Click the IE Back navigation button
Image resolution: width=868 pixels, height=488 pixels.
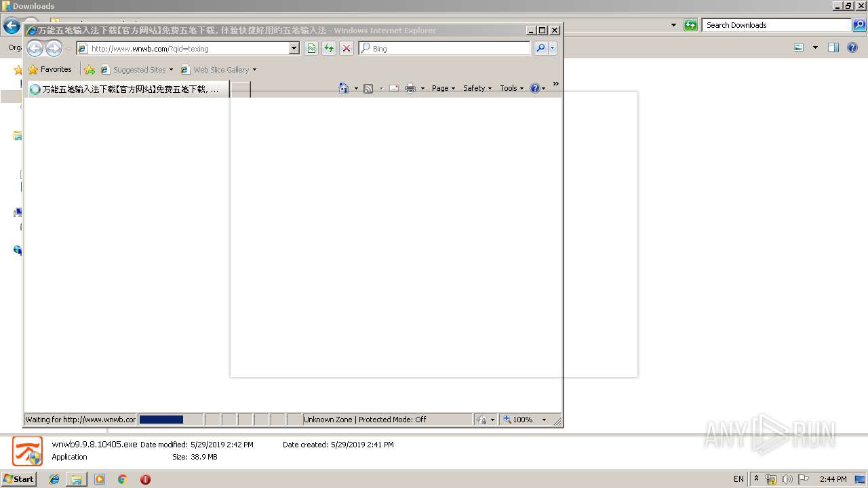35,48
